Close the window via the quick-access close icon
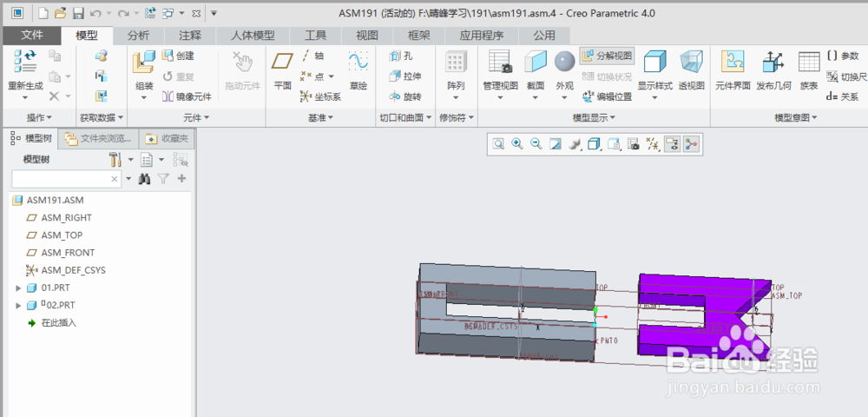868x417 pixels. coord(196,13)
